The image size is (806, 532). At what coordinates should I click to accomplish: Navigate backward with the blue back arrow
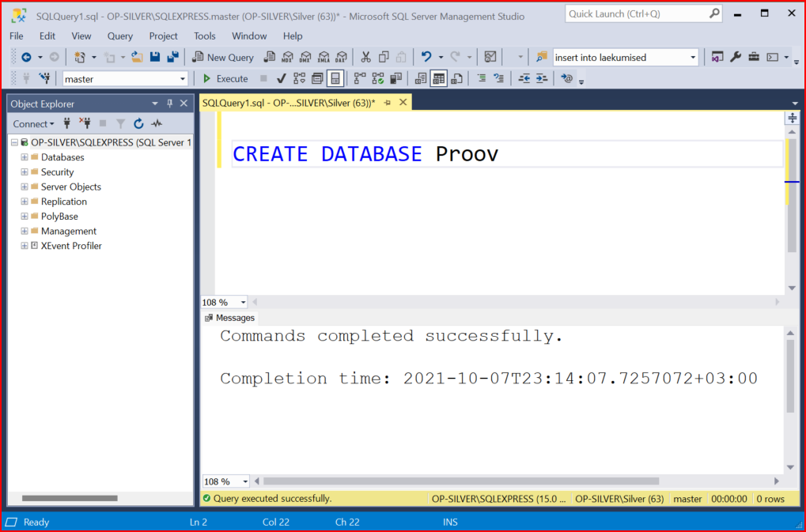point(26,58)
